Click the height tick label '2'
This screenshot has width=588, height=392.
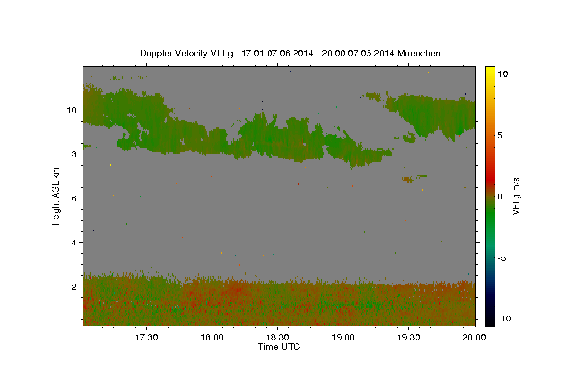(74, 287)
